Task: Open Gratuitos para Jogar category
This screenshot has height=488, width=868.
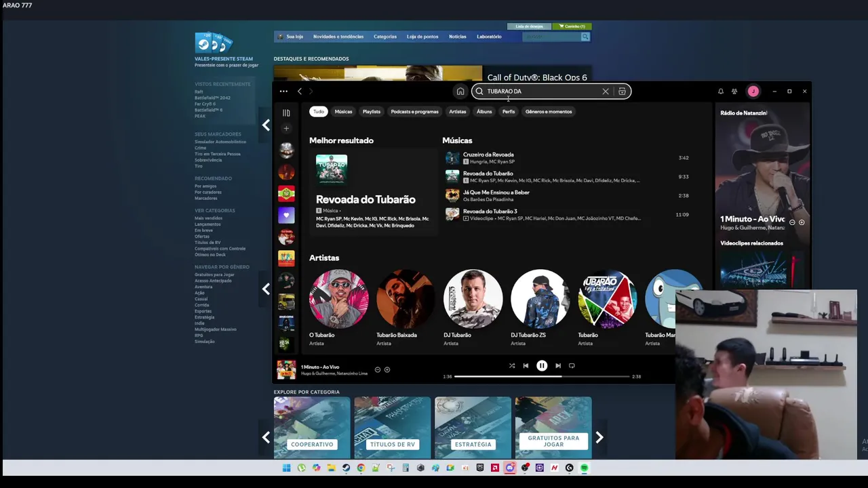Action: pyautogui.click(x=553, y=428)
